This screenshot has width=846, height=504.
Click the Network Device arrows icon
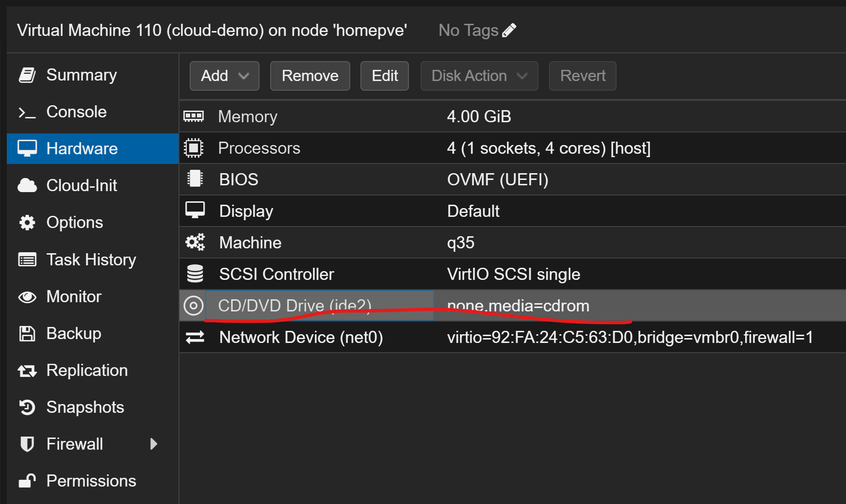point(195,337)
